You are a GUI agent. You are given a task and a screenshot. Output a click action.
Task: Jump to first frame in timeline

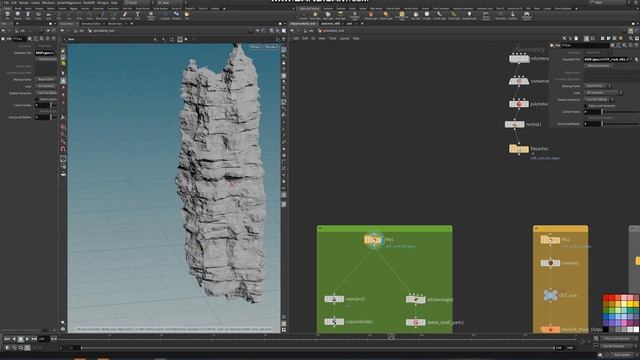pyautogui.click(x=7, y=339)
